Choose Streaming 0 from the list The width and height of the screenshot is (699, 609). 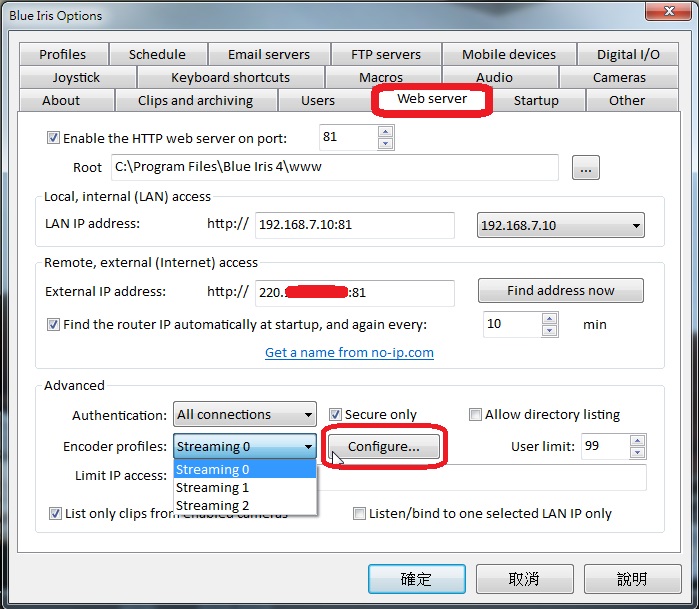[x=245, y=469]
